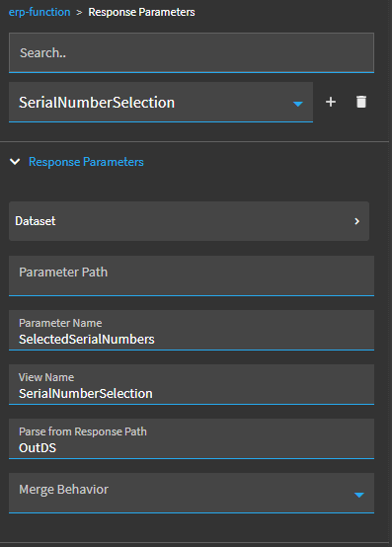Focus the Search field
392x547 pixels.
pos(192,53)
